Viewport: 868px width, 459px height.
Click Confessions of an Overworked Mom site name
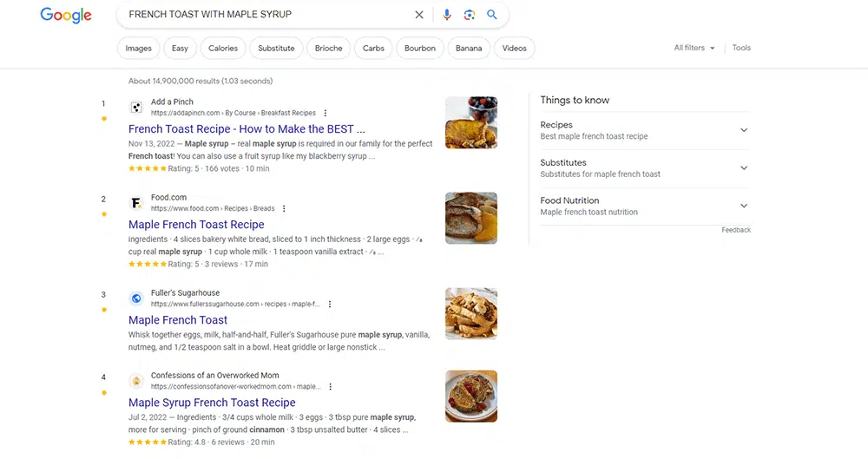[214, 376]
